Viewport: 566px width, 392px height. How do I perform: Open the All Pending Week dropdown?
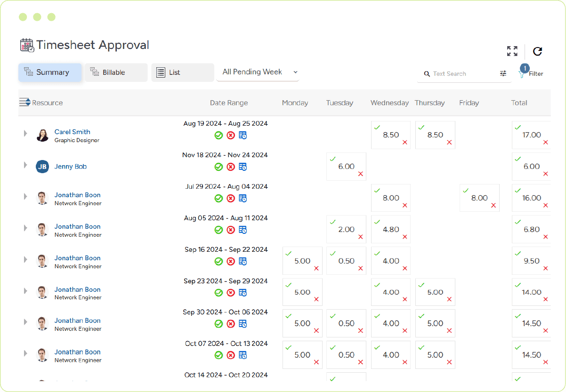tap(258, 72)
